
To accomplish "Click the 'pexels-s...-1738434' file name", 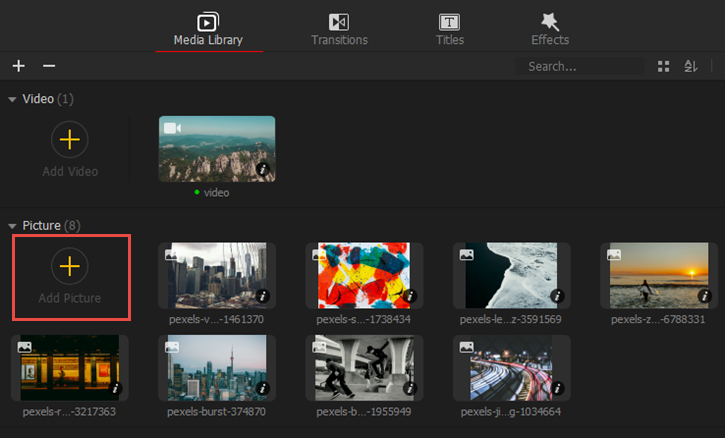I will pyautogui.click(x=363, y=320).
